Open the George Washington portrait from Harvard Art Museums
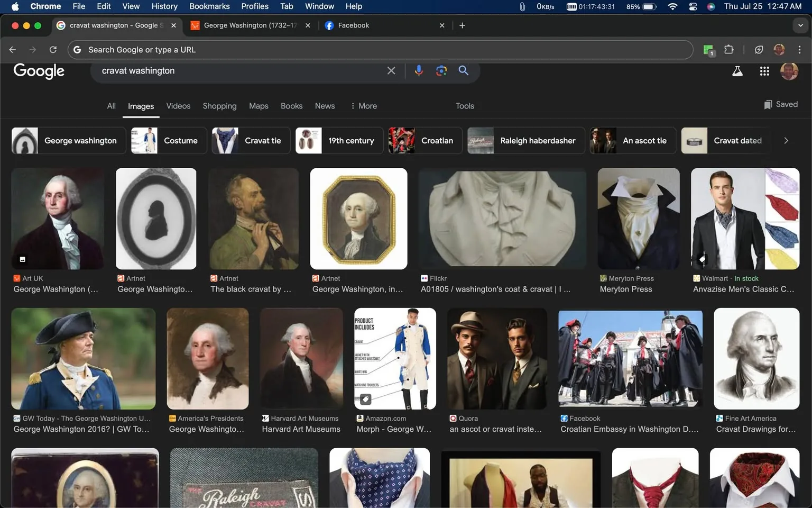The width and height of the screenshot is (812, 508). (x=301, y=358)
